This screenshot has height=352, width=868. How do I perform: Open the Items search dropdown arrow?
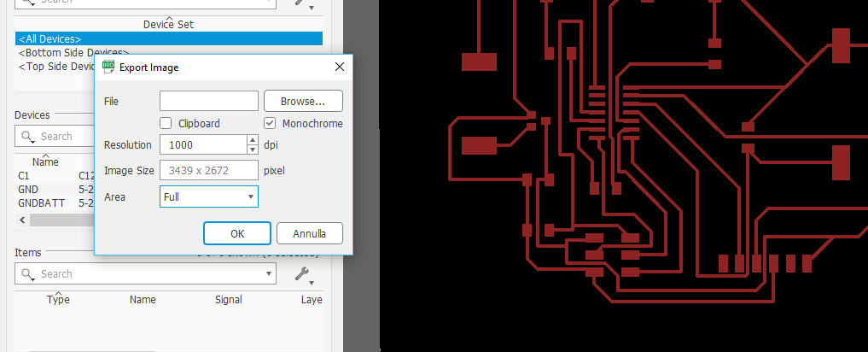pos(269,274)
